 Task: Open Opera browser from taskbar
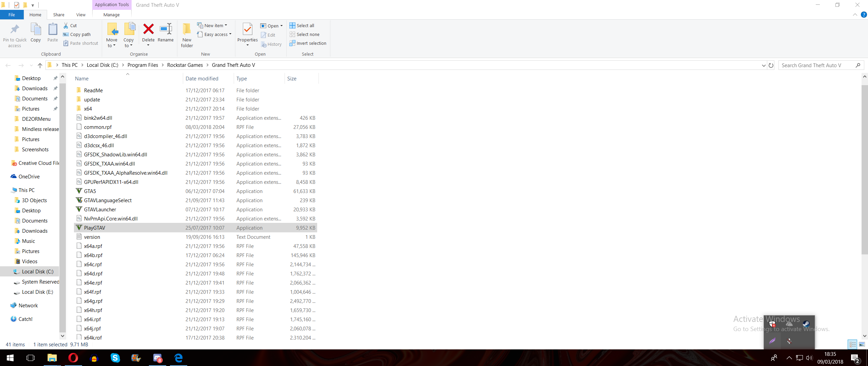pyautogui.click(x=73, y=358)
